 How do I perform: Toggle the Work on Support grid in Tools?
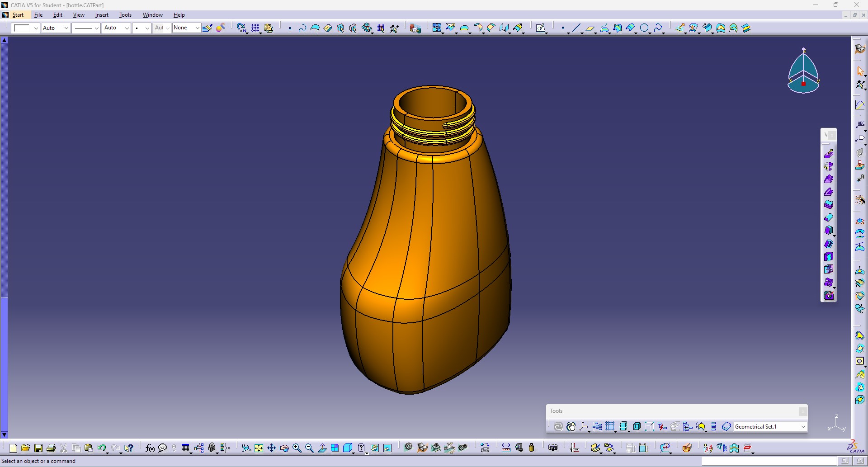[x=610, y=426]
